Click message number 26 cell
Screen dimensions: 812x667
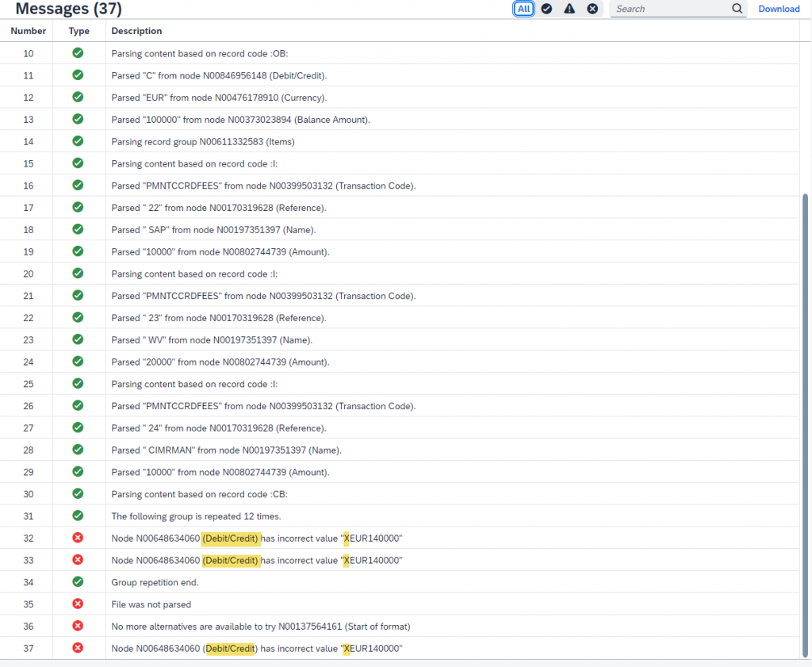pyautogui.click(x=28, y=406)
